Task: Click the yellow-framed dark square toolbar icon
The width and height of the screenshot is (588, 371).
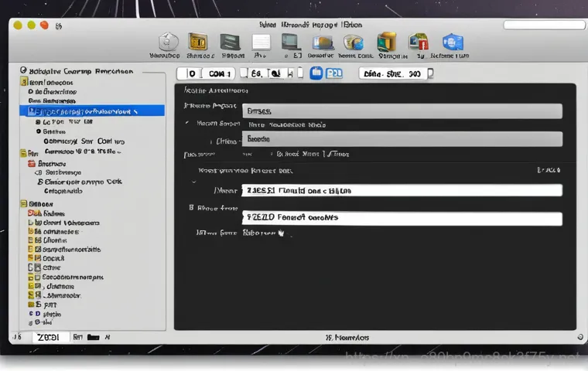Action: pyautogui.click(x=198, y=42)
